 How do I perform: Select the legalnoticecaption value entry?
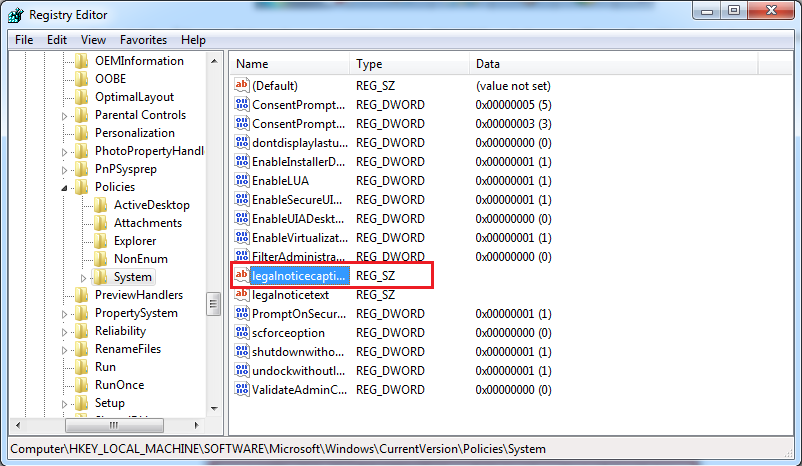click(x=299, y=275)
